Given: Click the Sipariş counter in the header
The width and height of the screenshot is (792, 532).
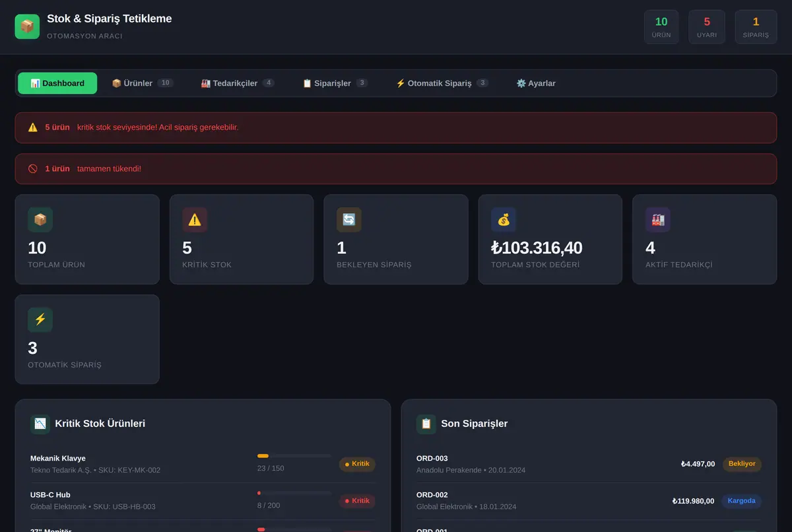Looking at the screenshot, I should coord(756,27).
